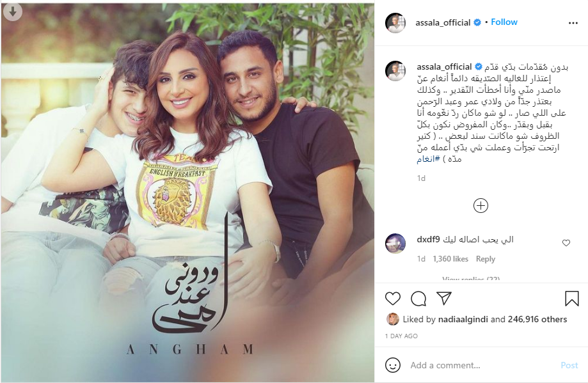Save the post with the bookmark icon
This screenshot has width=588, height=383.
click(x=571, y=299)
